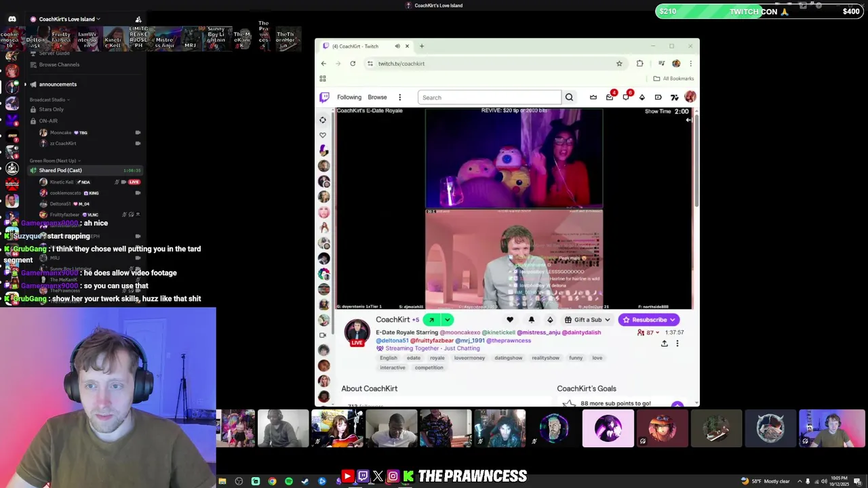Open the @kinetickell mention link
868x488 pixels.
click(x=498, y=332)
